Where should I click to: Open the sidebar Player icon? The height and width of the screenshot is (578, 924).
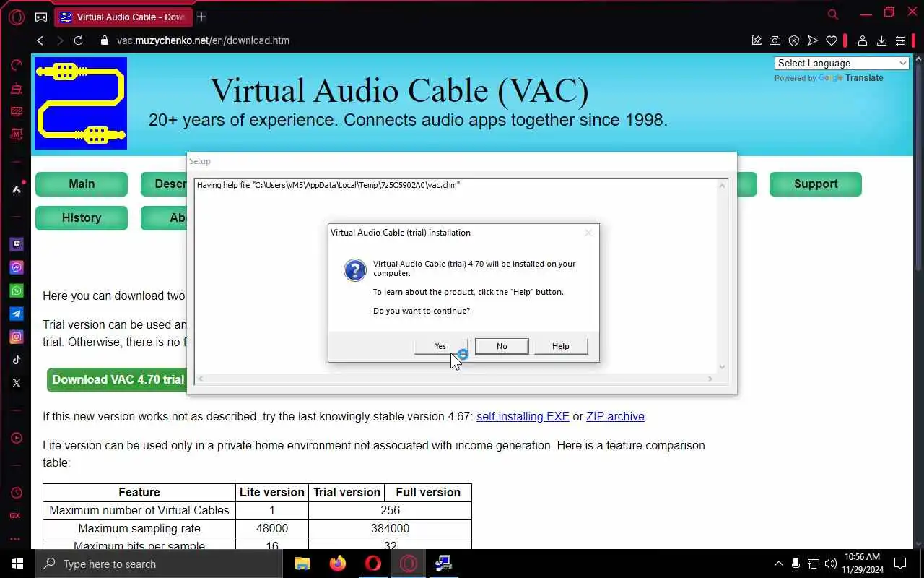click(x=16, y=438)
